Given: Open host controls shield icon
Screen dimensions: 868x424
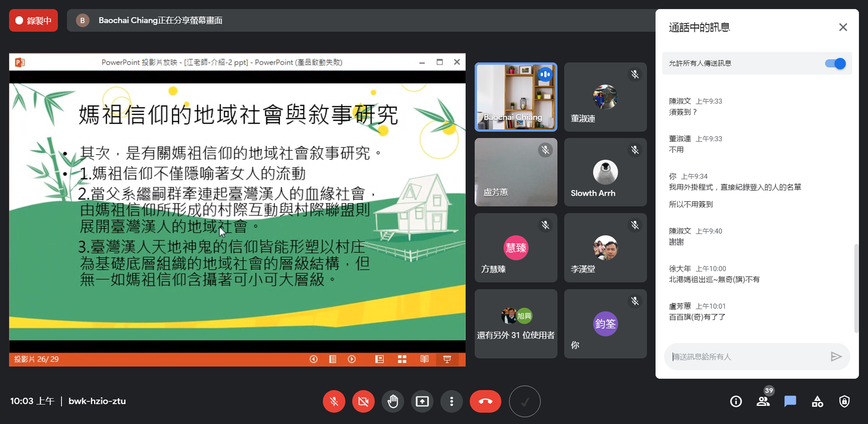Looking at the screenshot, I should (x=844, y=401).
